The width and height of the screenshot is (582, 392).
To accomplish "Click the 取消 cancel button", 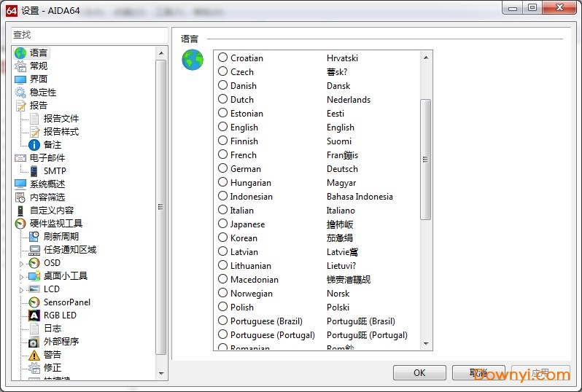I will 478,372.
